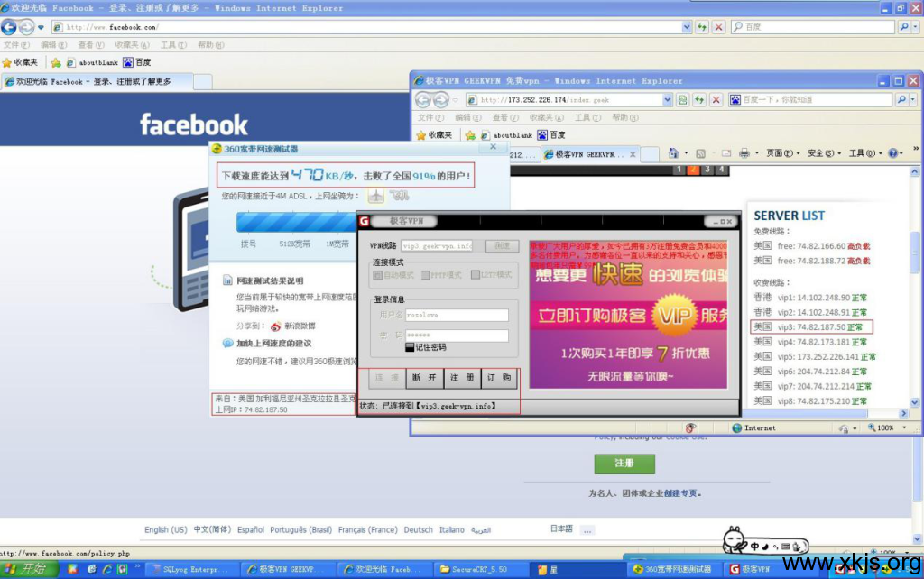Screen dimensions: 924x579
Task: Click Back arrow in Facebook IE window
Action: (x=9, y=27)
